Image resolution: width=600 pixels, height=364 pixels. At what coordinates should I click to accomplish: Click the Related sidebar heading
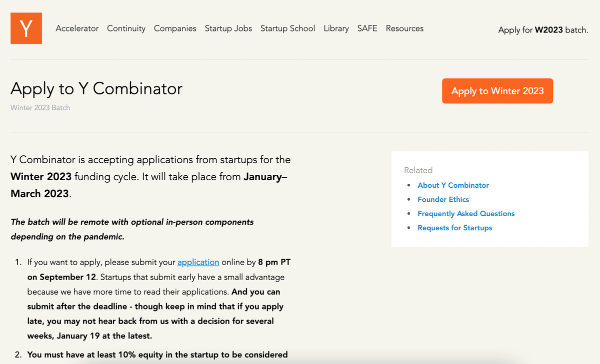point(418,170)
